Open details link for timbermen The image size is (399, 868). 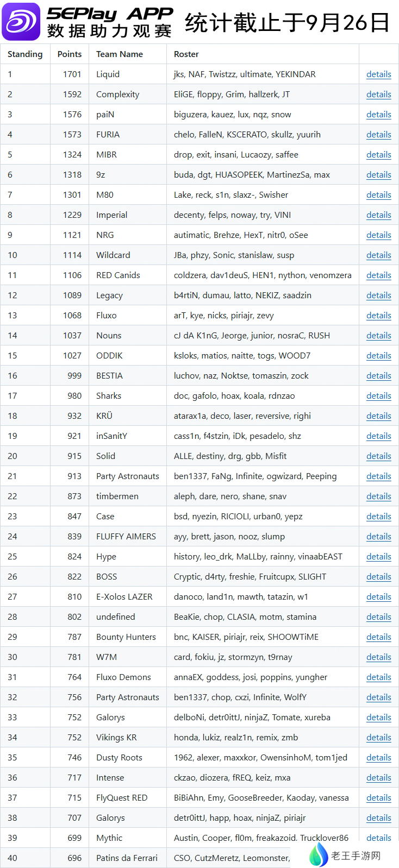379,496
